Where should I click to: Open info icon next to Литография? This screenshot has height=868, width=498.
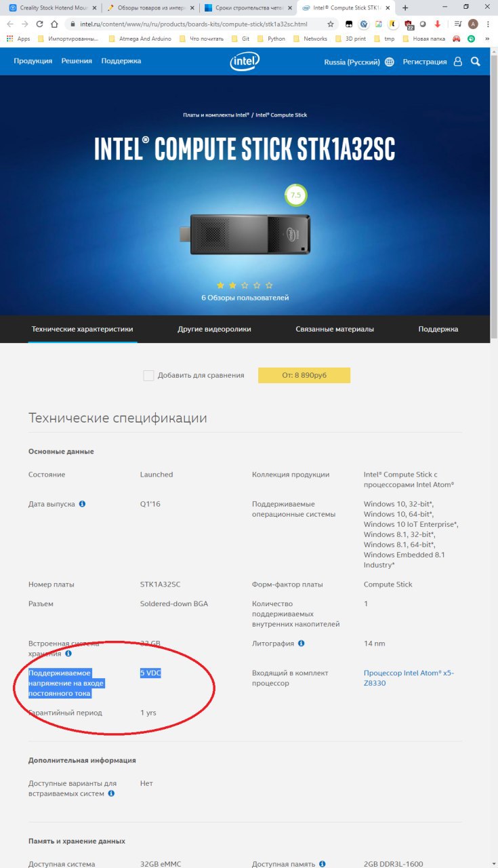(301, 644)
